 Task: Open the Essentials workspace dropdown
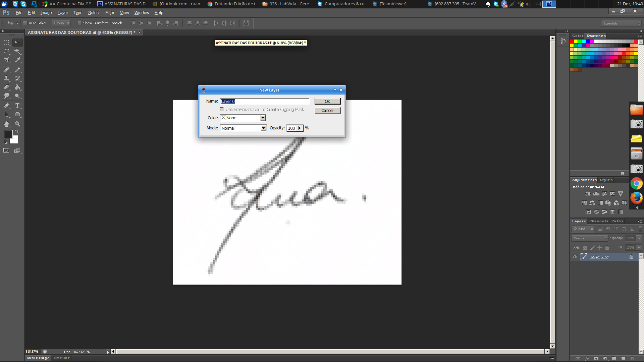621,23
